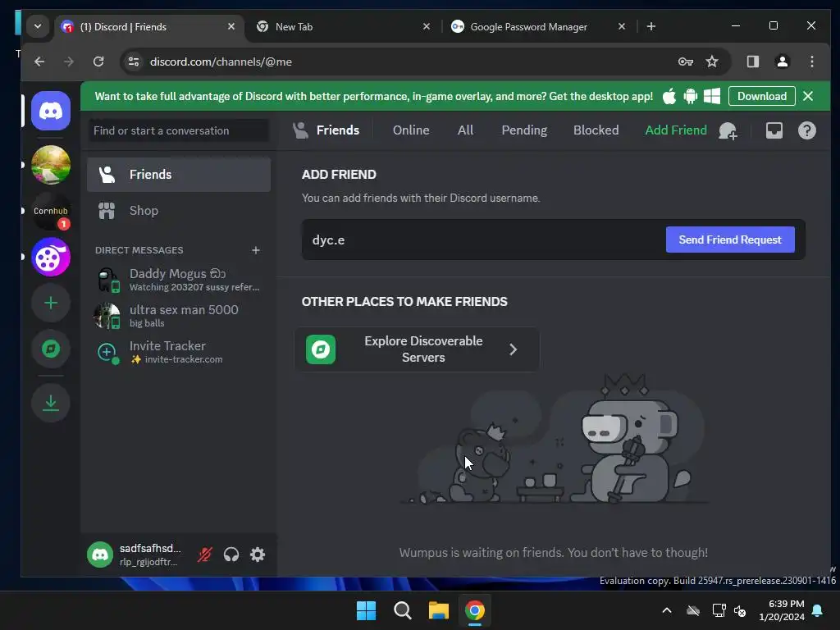Open Discord home direct messages icon
840x630 pixels.
coord(51,111)
